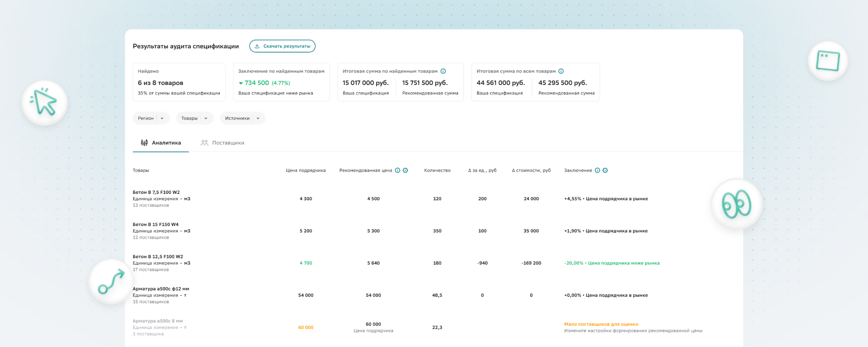Click +1,90% Цена подрядчика в рынке conclusion
868x347 pixels.
(x=606, y=231)
